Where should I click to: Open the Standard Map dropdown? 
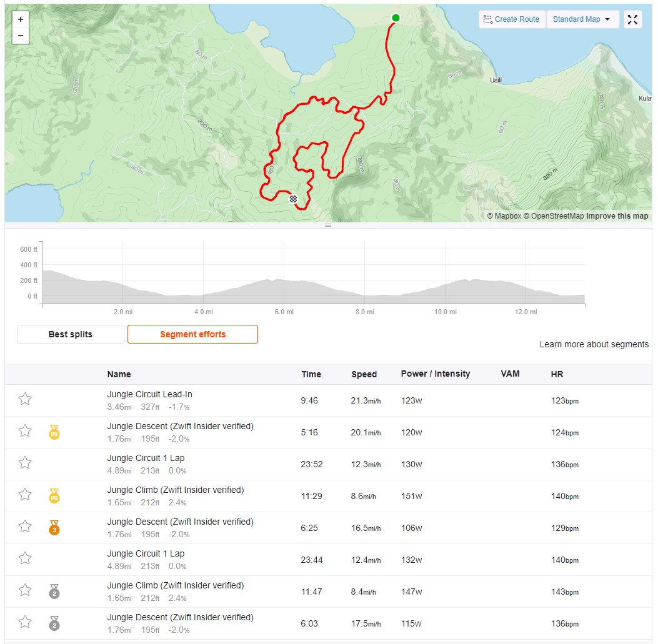click(x=582, y=19)
